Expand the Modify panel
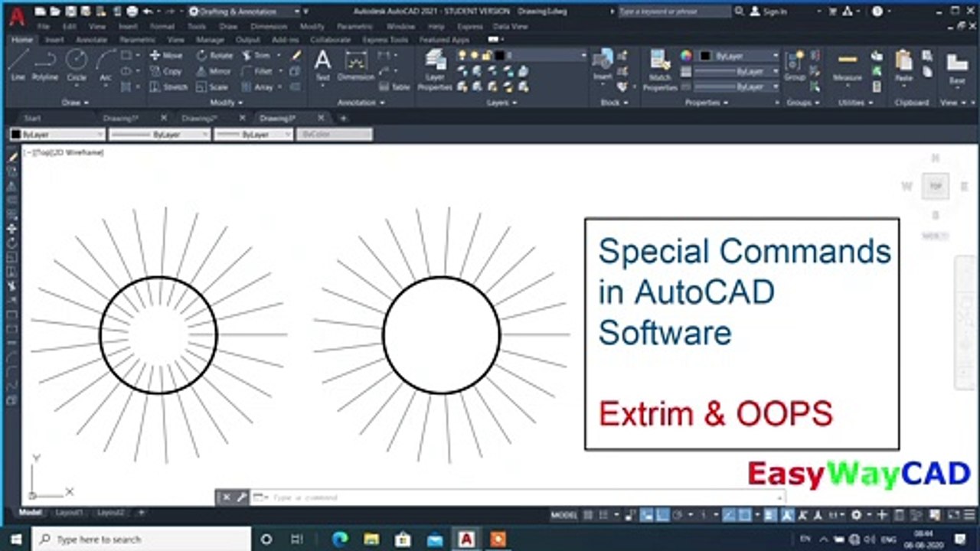The width and height of the screenshot is (980, 551). click(226, 102)
